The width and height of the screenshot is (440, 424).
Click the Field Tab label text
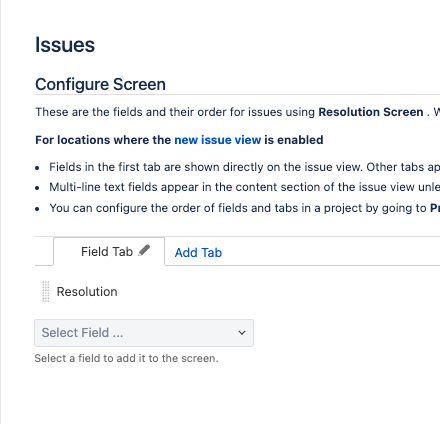pos(107,252)
